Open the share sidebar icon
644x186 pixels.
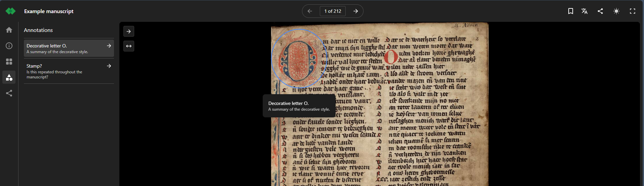pyautogui.click(x=9, y=93)
